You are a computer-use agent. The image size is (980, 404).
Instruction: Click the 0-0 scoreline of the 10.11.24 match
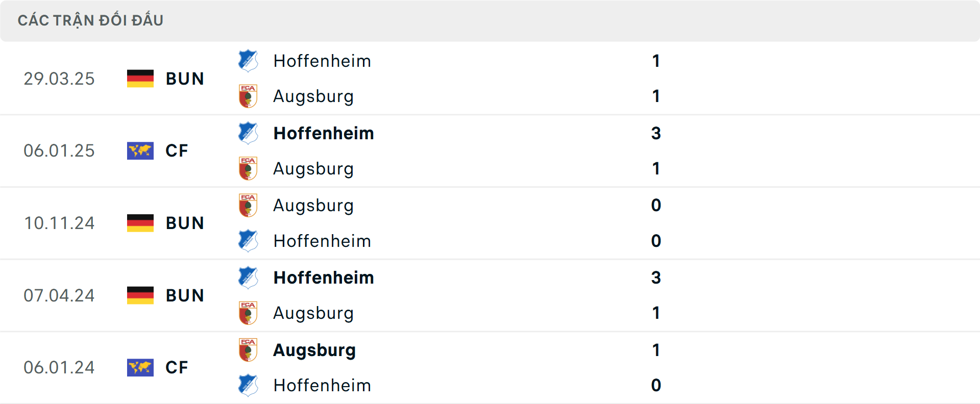coord(656,223)
